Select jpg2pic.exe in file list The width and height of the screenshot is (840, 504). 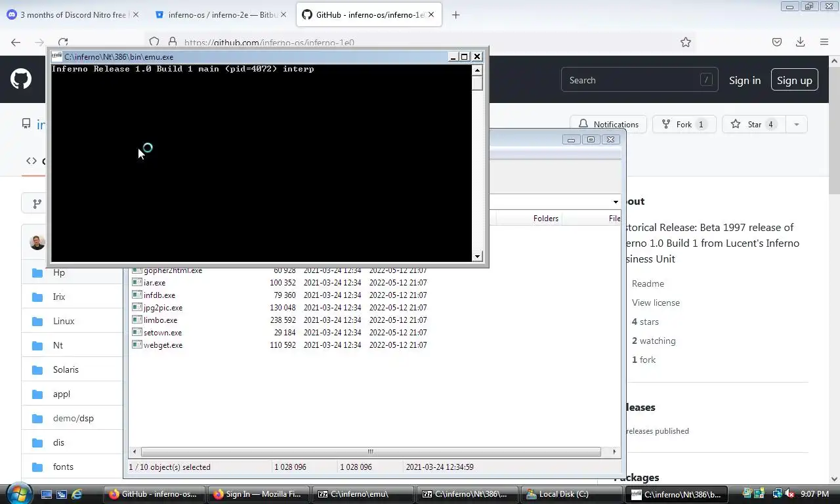point(163,308)
